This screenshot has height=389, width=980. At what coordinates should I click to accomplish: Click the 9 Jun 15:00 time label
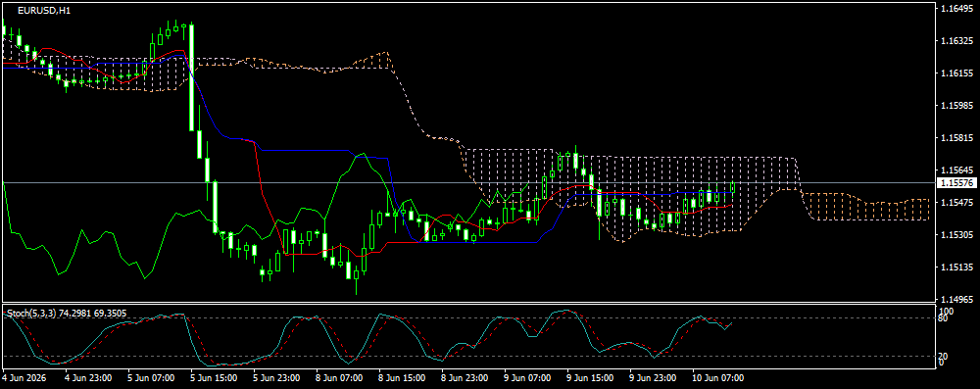tap(590, 378)
